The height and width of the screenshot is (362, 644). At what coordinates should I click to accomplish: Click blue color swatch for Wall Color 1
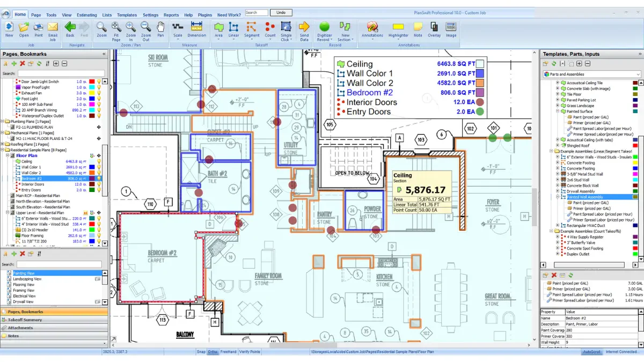coord(92,167)
